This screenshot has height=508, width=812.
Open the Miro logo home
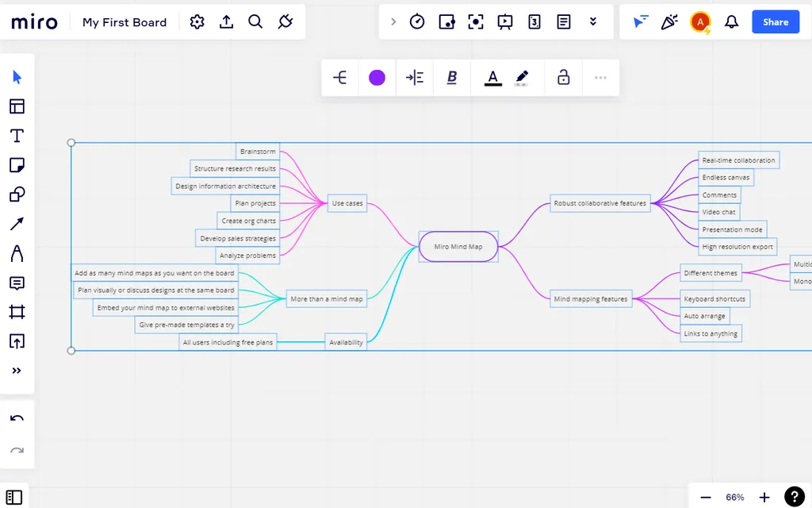point(34,21)
